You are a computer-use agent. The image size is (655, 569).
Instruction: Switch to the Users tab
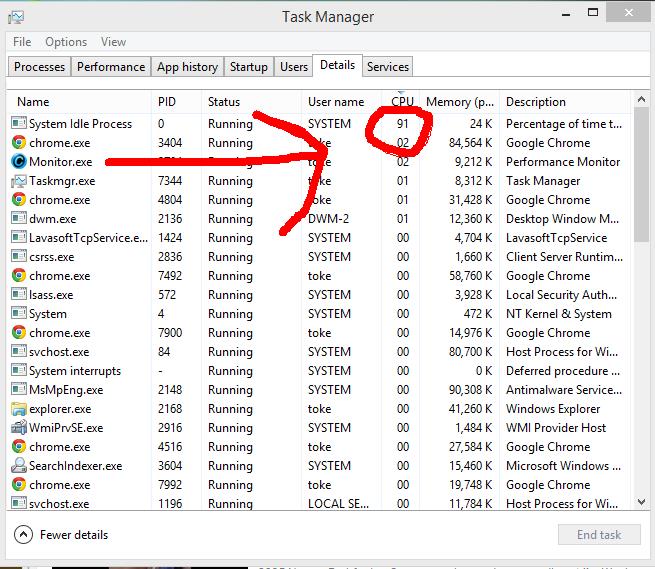pos(294,67)
